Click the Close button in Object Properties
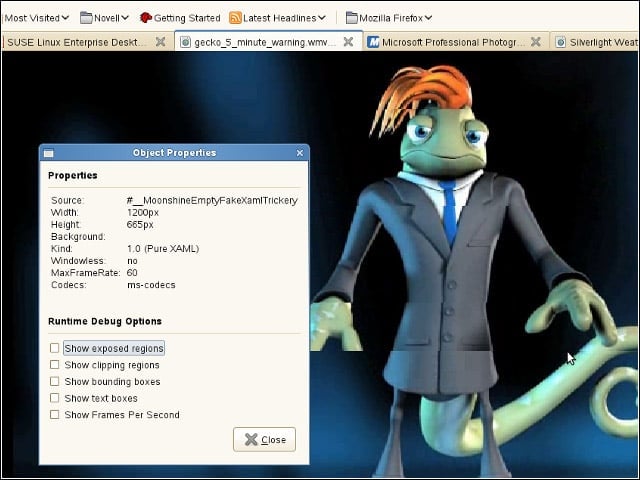The height and width of the screenshot is (480, 640). [x=264, y=440]
